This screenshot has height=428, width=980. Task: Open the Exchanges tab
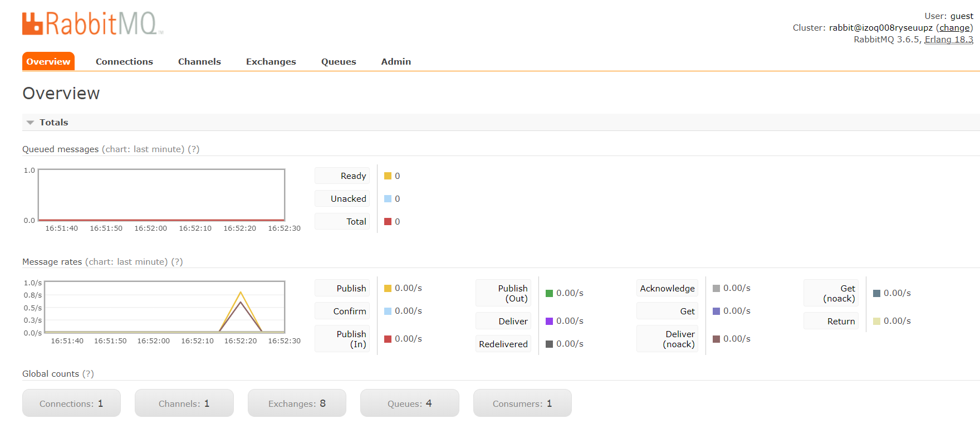coord(271,61)
